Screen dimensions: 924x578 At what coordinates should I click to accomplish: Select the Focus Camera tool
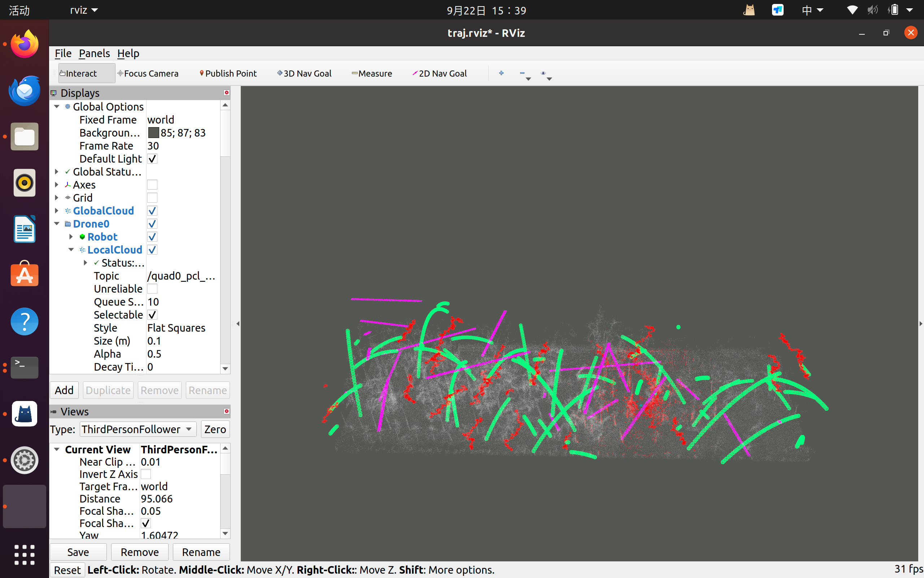point(148,73)
